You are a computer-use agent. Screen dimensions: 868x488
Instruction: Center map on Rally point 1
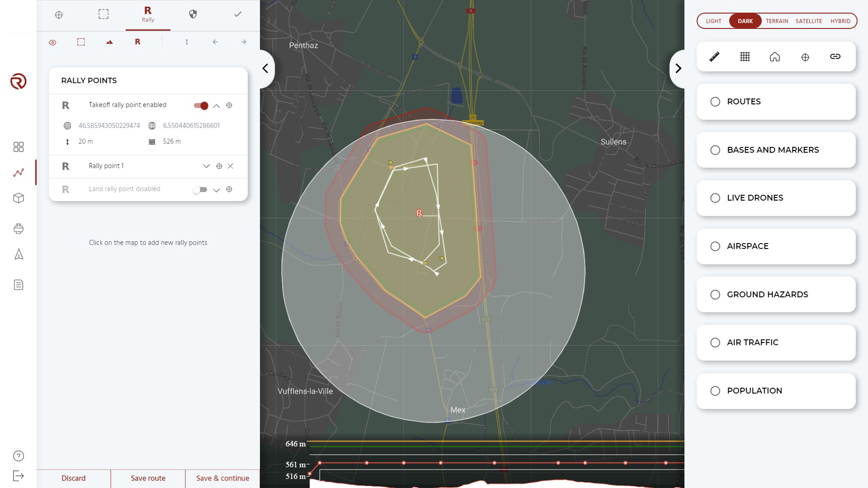tap(219, 166)
